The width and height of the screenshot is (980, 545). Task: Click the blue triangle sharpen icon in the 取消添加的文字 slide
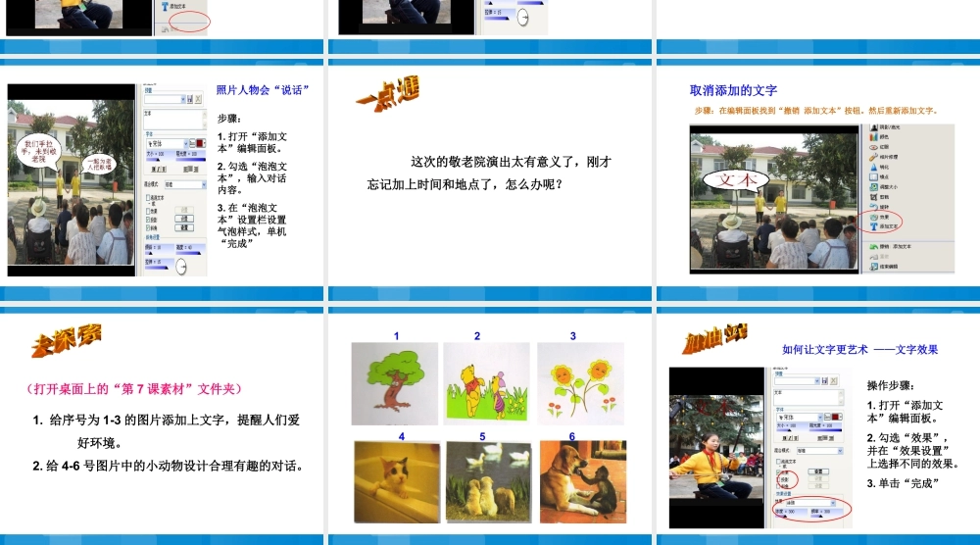click(874, 167)
